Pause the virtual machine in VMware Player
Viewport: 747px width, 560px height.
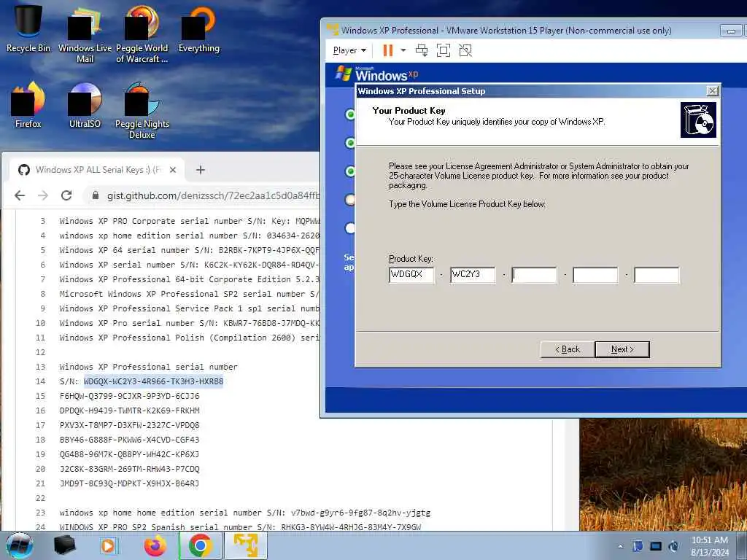tap(388, 50)
